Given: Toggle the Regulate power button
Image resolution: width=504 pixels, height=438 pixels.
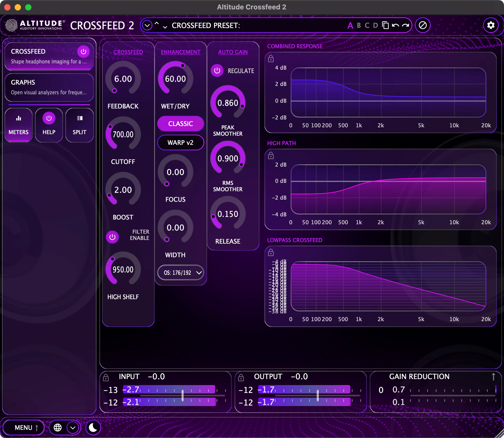Looking at the screenshot, I should point(217,70).
